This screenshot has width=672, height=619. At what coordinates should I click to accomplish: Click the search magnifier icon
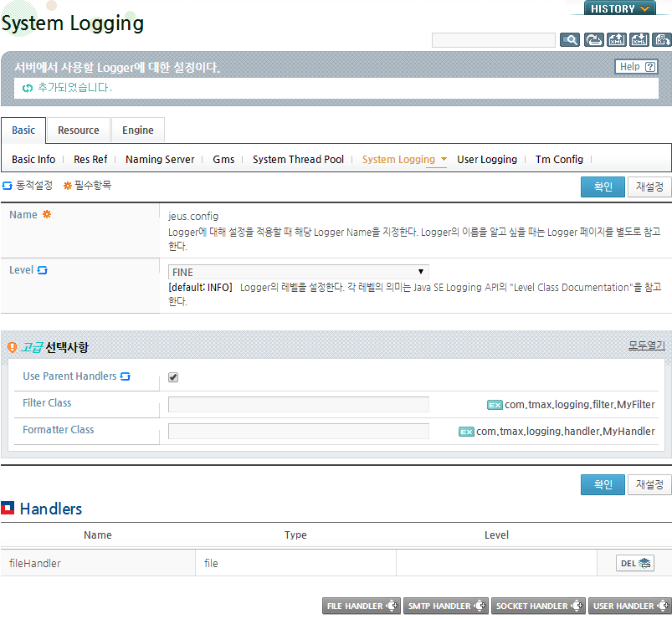click(x=570, y=40)
